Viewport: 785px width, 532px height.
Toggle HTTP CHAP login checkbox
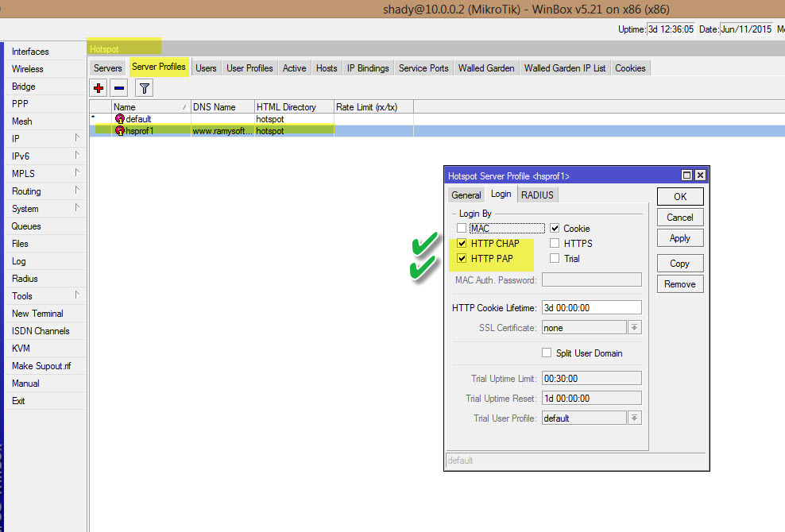tap(462, 243)
